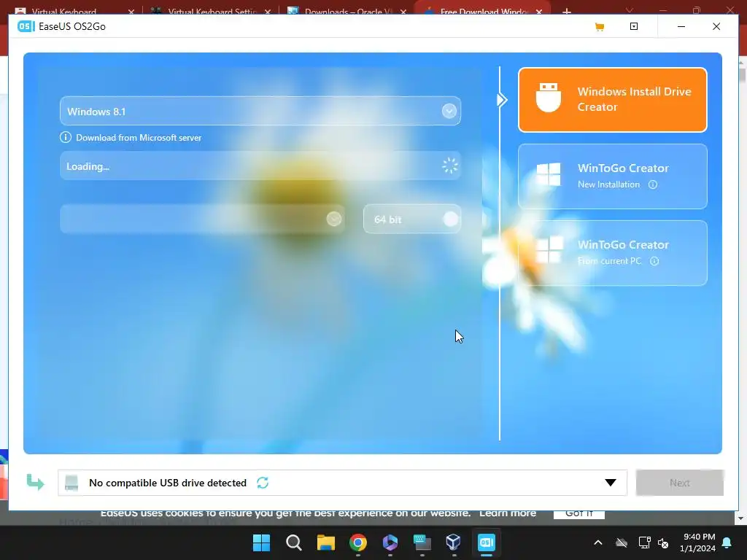Screen dimensions: 747x560
Task: Click Learn more in cookie banner
Action: pos(508,513)
